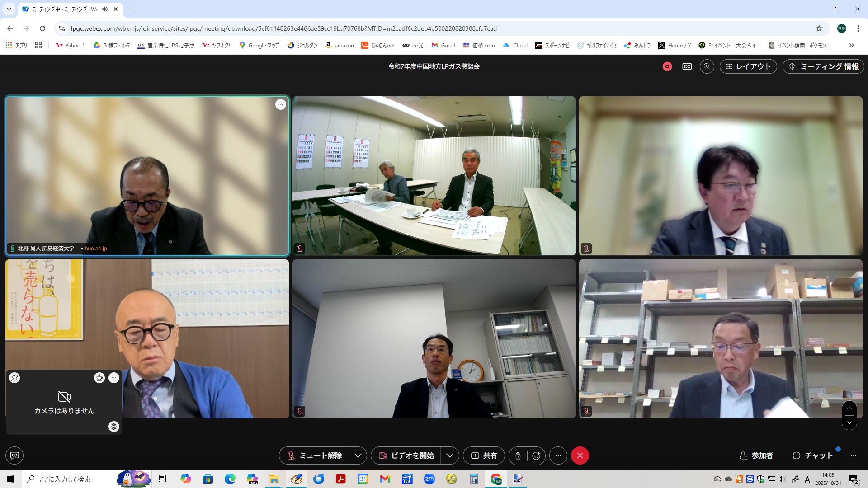The image size is (868, 488).
Task: Open the レイアウト layout menu
Action: click(x=748, y=66)
